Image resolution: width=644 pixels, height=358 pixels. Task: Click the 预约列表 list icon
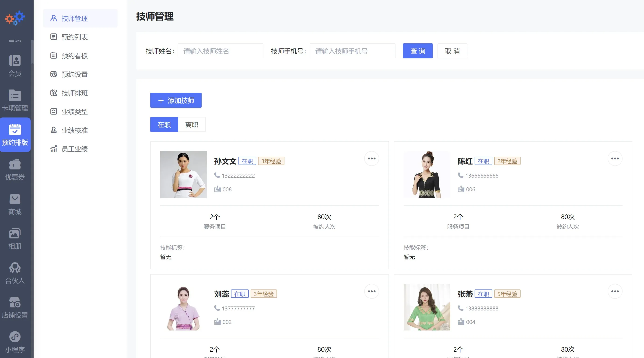point(53,37)
